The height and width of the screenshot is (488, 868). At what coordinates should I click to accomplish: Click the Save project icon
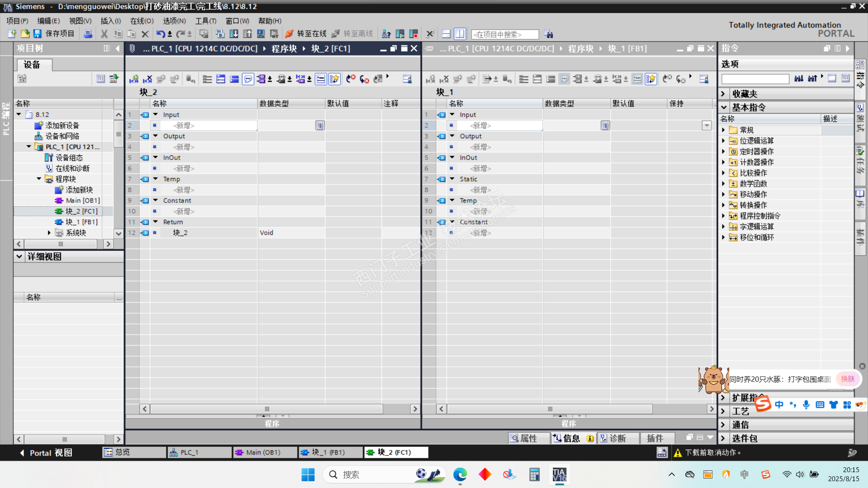click(x=38, y=34)
